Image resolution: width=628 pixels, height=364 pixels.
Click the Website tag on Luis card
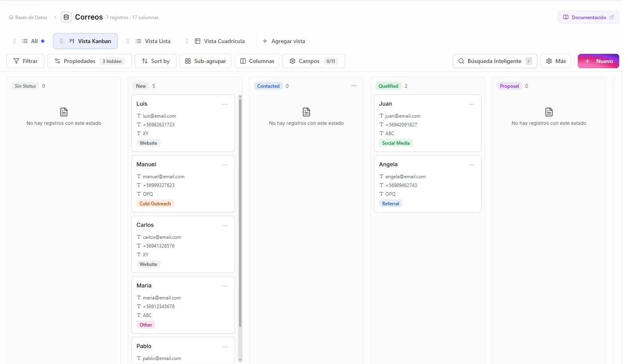[148, 143]
